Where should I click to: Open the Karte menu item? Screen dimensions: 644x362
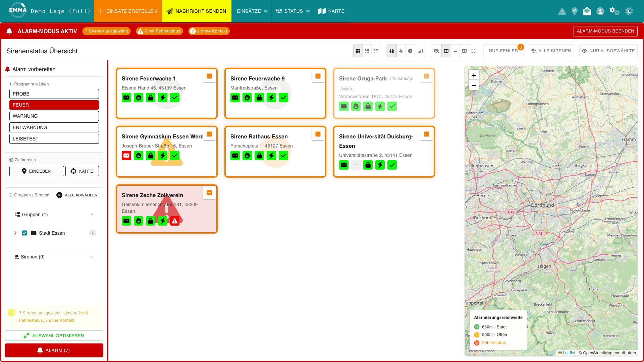(x=331, y=11)
